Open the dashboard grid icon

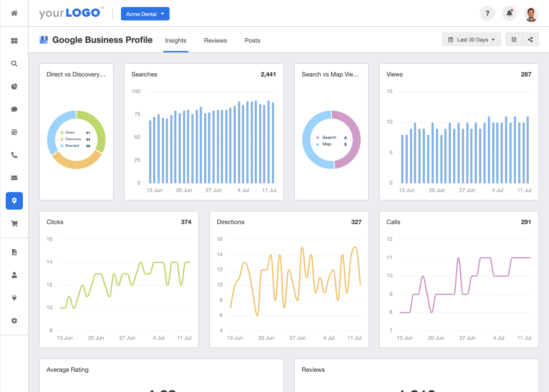tap(14, 41)
